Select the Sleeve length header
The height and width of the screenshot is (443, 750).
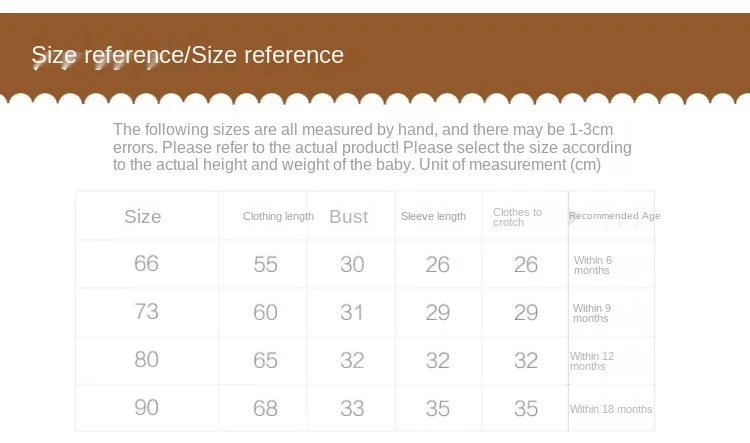point(433,216)
